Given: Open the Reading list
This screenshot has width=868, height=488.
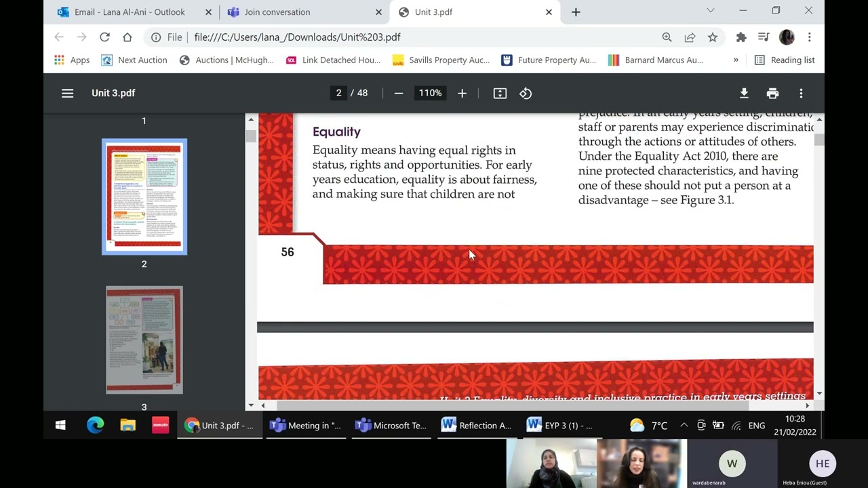Looking at the screenshot, I should click(785, 60).
